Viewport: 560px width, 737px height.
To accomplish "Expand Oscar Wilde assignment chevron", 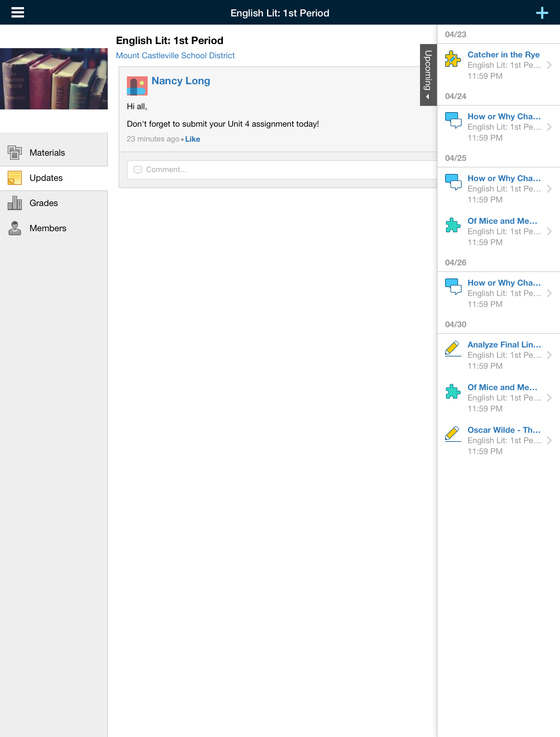I will [549, 440].
